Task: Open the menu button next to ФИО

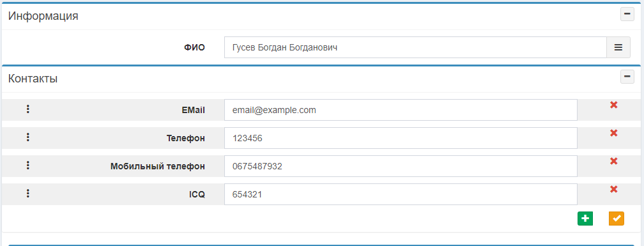Action: coord(618,47)
